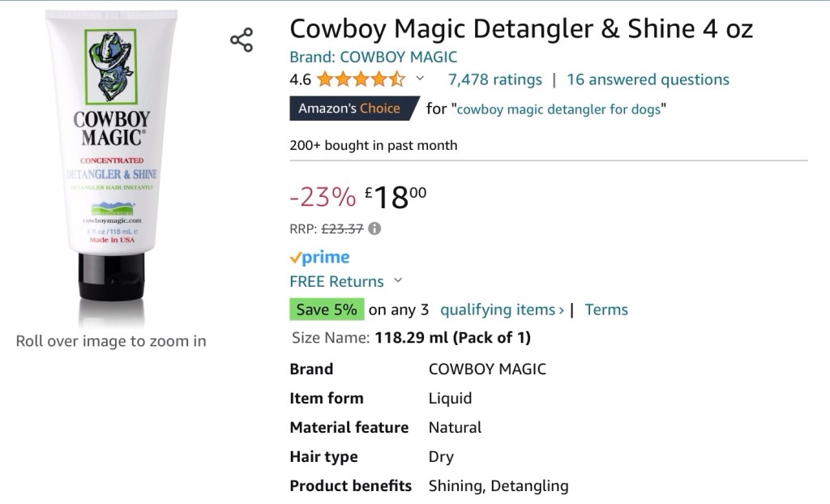
Task: Click the 118.29 ml size name value
Action: click(x=452, y=337)
